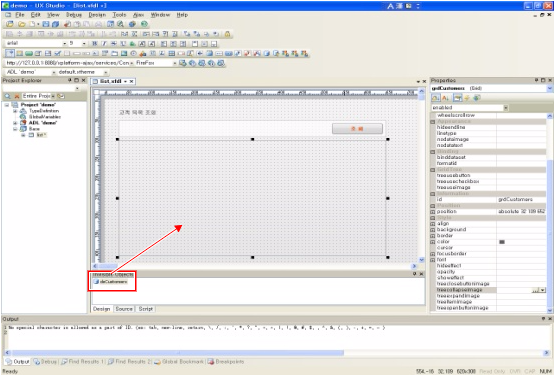Click the Output panel horizontal scrollbar
The height and width of the screenshot is (376, 555).
pyautogui.click(x=178, y=353)
